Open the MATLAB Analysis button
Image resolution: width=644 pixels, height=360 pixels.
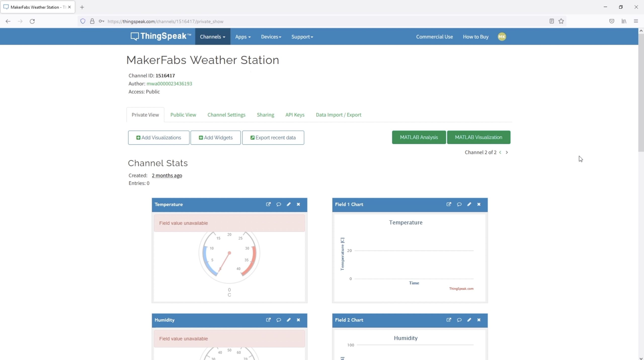[x=419, y=137]
